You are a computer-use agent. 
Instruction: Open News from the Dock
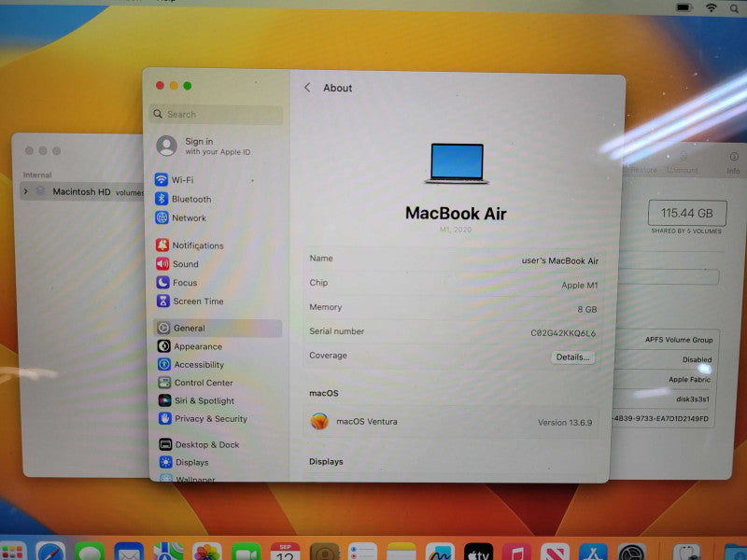click(x=555, y=553)
